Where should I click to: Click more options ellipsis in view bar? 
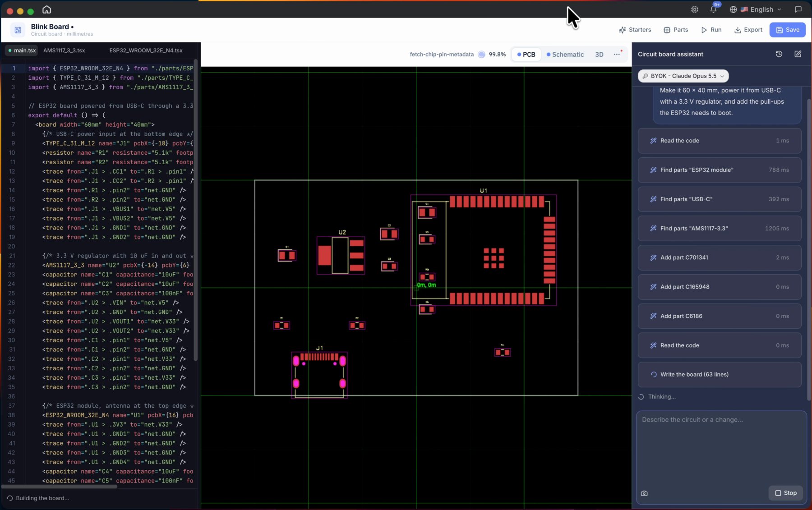tap(617, 55)
